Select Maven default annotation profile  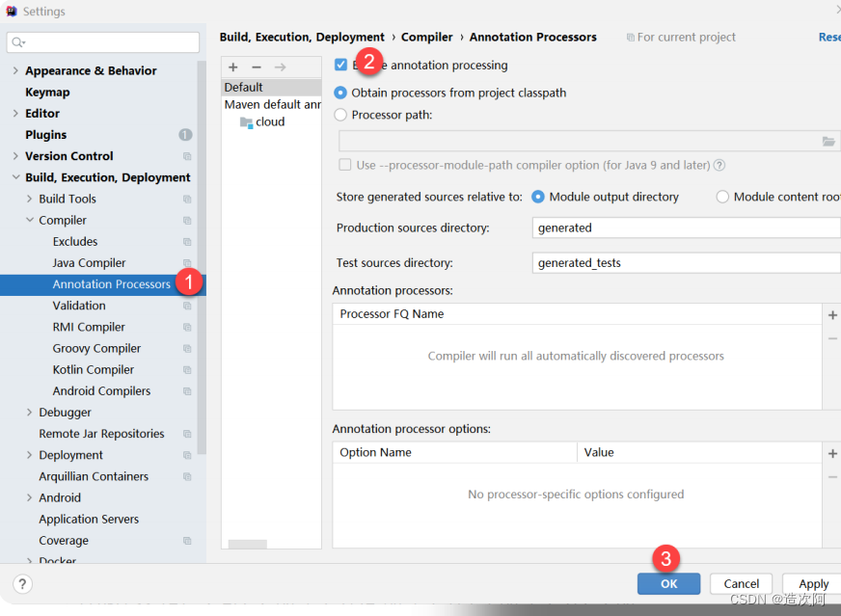point(271,104)
